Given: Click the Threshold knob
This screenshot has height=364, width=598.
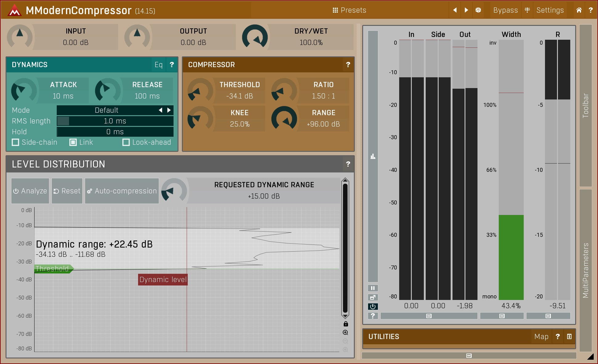Looking at the screenshot, I should pyautogui.click(x=200, y=91).
